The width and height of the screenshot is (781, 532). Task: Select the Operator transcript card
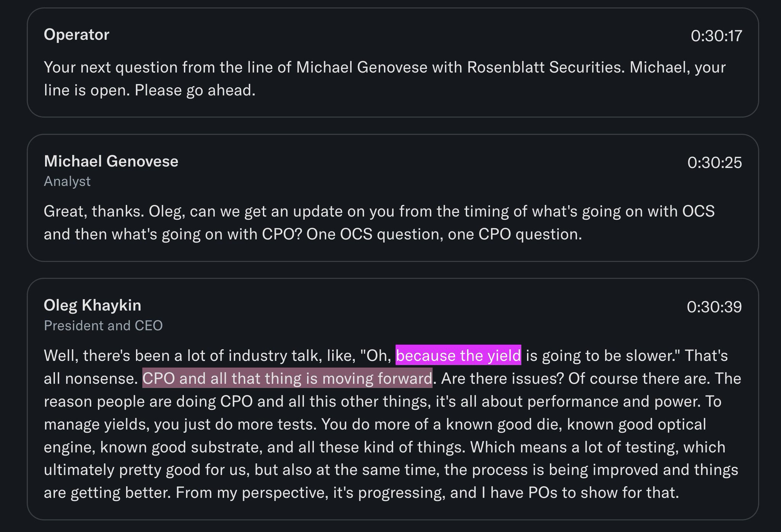tap(393, 62)
